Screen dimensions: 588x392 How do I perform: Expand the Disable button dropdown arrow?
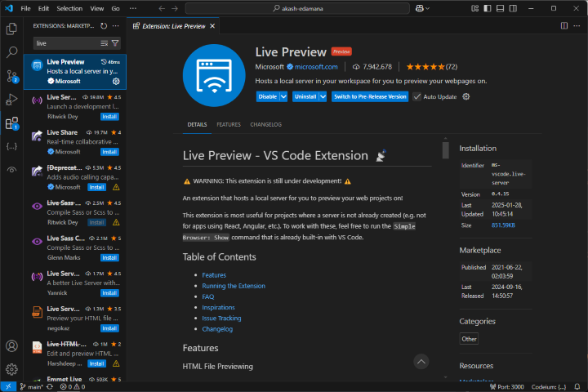[283, 97]
